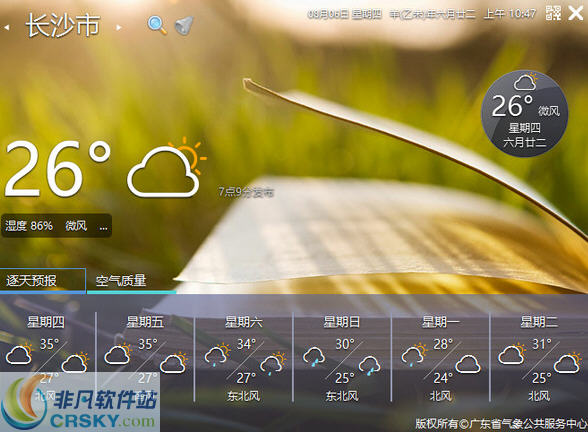Image resolution: width=588 pixels, height=432 pixels.
Task: Expand more details via the ... button
Action: [x=104, y=226]
